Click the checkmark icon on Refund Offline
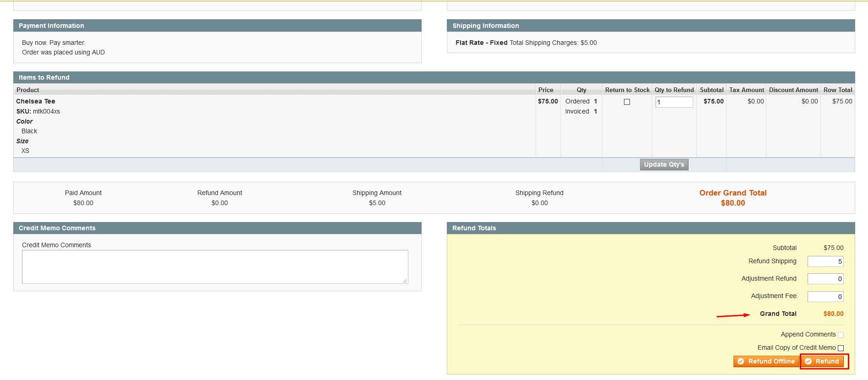The width and height of the screenshot is (868, 380). [741, 361]
